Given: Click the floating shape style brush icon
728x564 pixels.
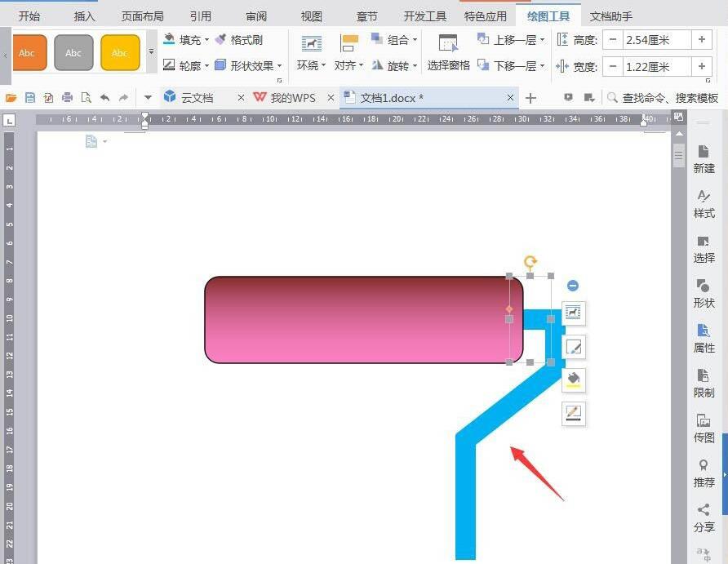Looking at the screenshot, I should tap(574, 347).
